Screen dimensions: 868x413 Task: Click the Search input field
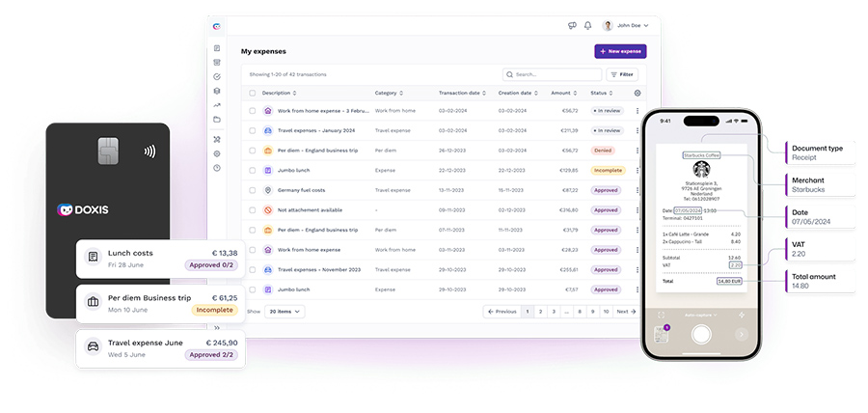(551, 74)
